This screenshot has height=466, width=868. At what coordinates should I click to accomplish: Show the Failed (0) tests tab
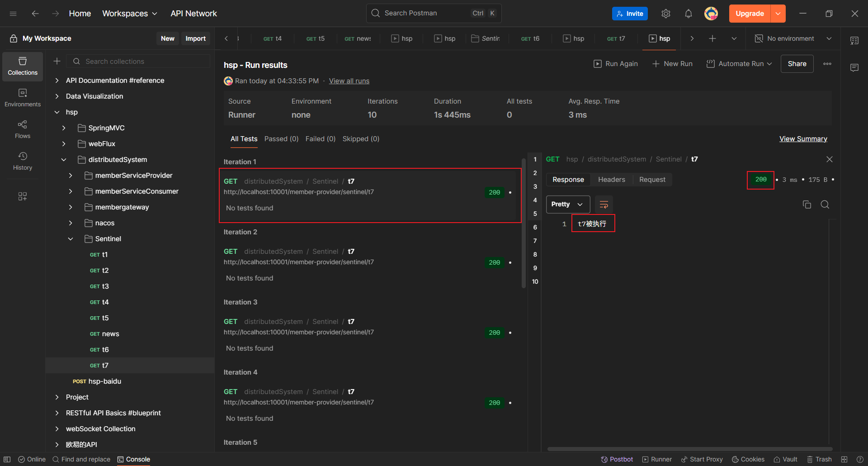point(320,139)
